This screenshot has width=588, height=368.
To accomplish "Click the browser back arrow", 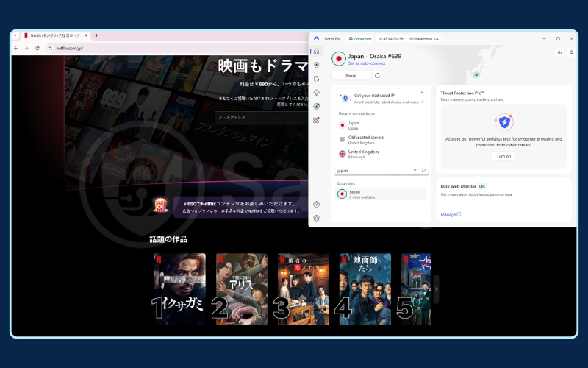I will [15, 48].
